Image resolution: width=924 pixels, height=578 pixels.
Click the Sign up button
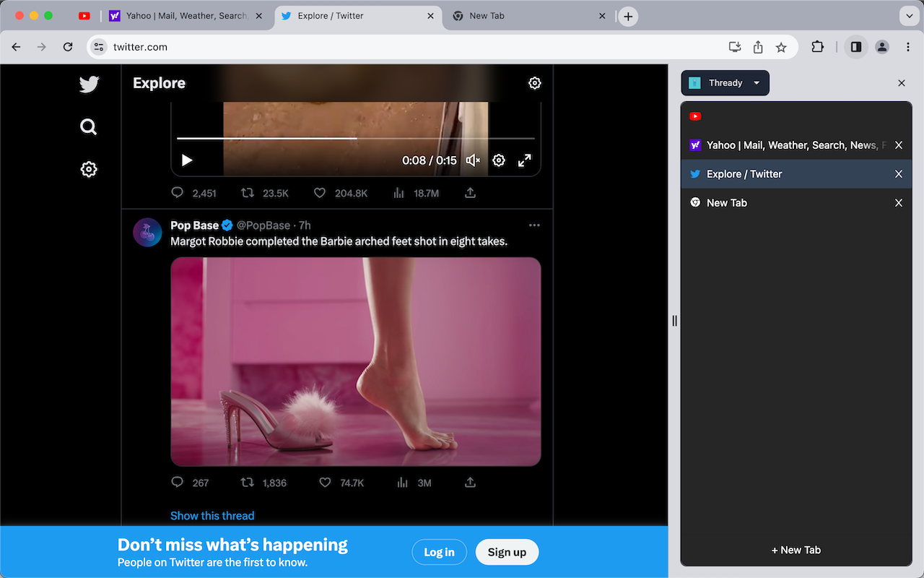click(507, 552)
